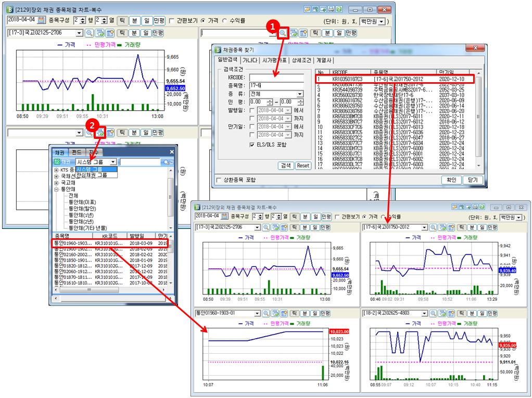Open calendar picker in the lower four-chart window
This screenshot has height=398, width=532.
click(x=224, y=216)
